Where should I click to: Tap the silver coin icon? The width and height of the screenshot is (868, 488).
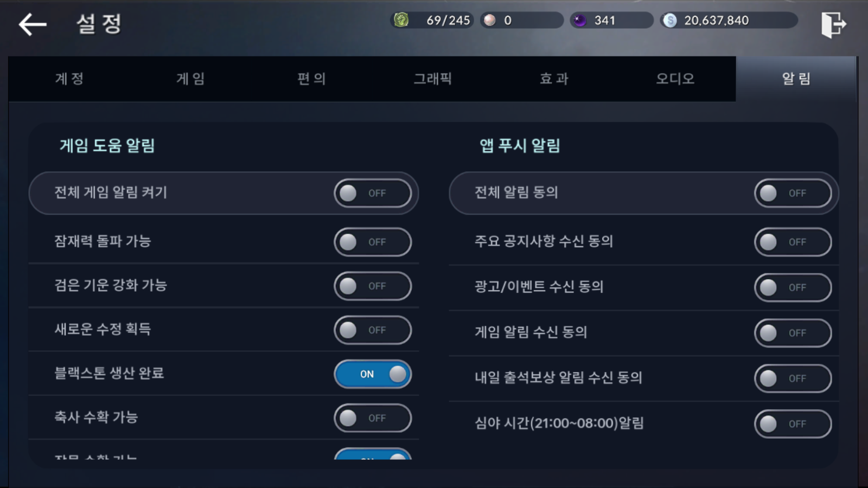(670, 21)
